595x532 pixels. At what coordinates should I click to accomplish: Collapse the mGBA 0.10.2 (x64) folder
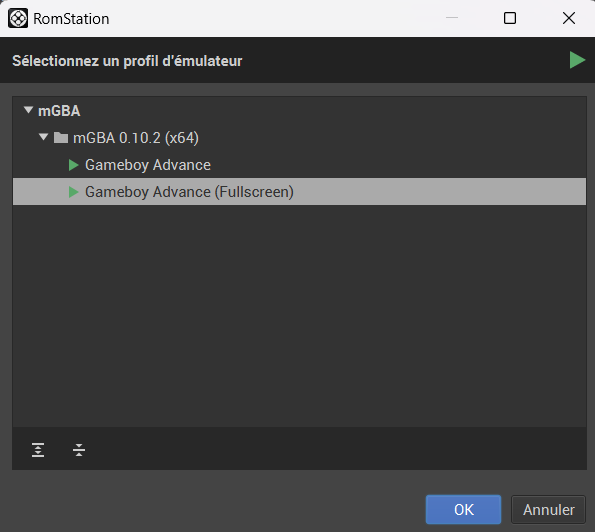click(44, 137)
